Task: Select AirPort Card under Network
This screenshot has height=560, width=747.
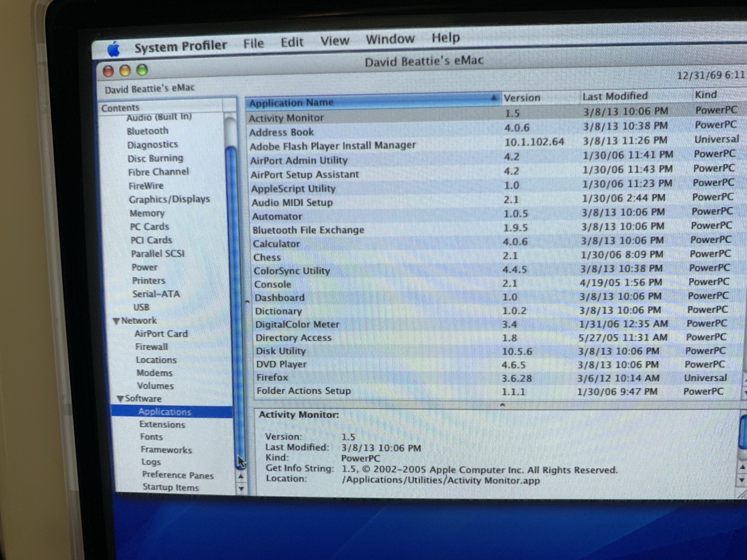Action: click(161, 334)
